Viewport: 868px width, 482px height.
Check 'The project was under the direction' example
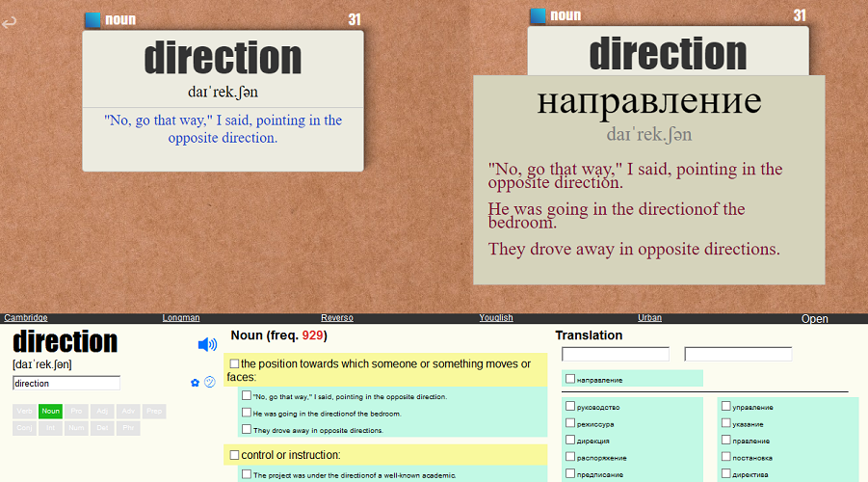[247, 474]
